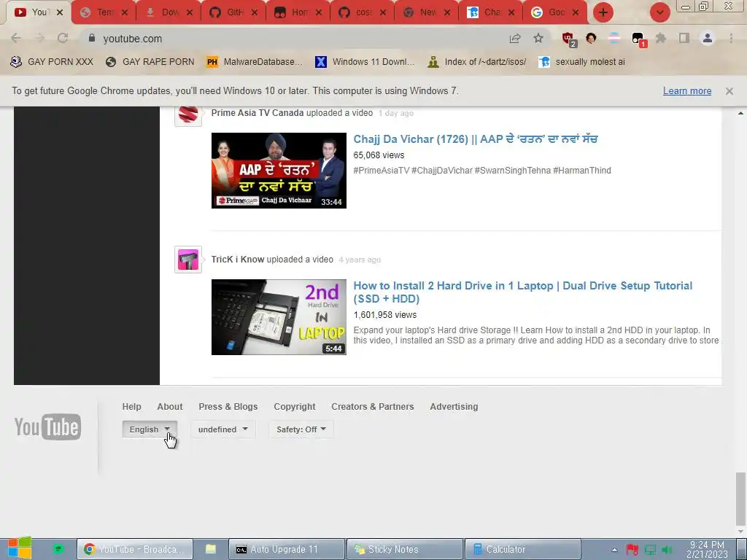This screenshot has height=560, width=747.
Task: Open the Chrome profile avatar button
Action: pos(708,38)
